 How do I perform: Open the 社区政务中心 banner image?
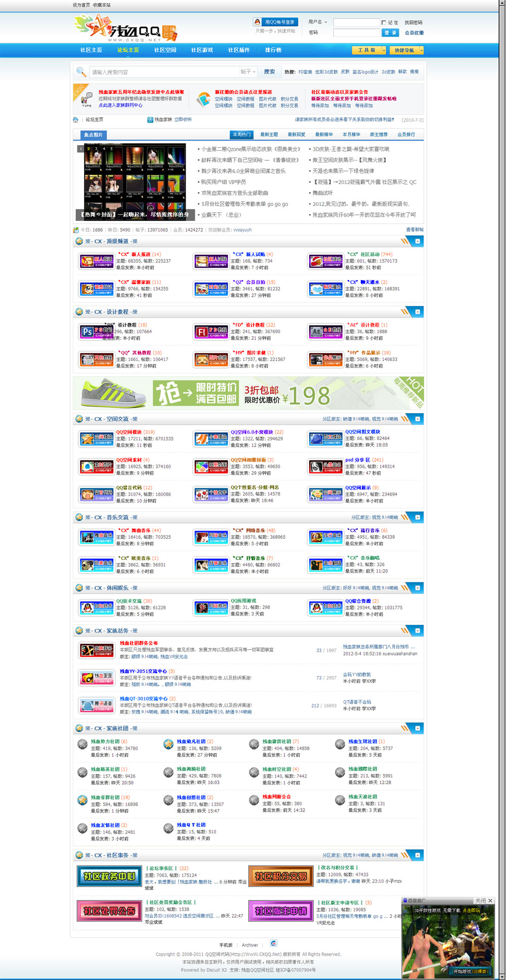pyautogui.click(x=109, y=876)
